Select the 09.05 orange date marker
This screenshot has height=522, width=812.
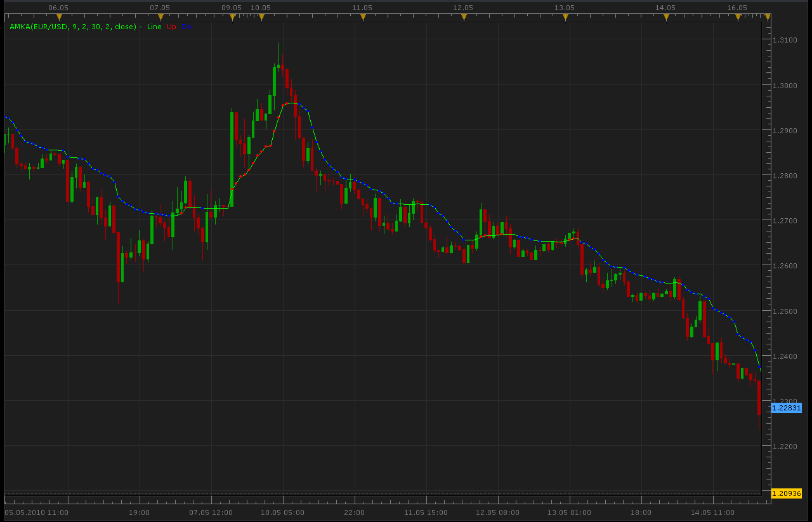pyautogui.click(x=232, y=17)
